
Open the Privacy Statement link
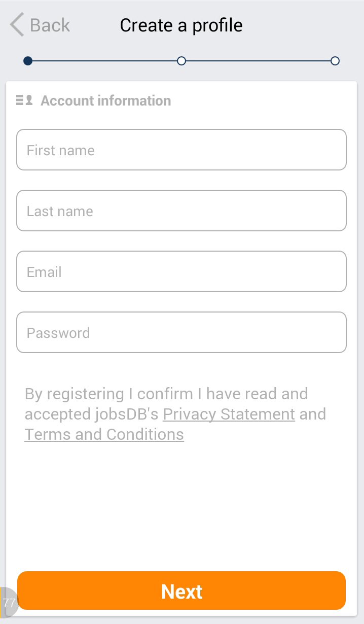pyautogui.click(x=229, y=414)
